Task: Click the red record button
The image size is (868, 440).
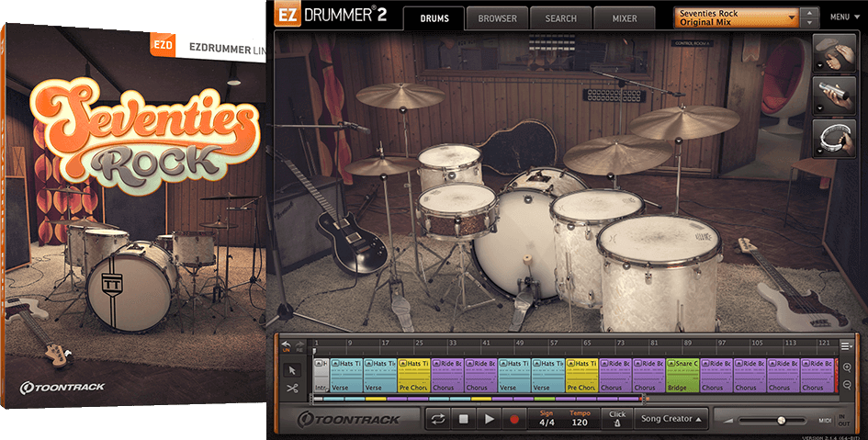Action: tap(513, 419)
